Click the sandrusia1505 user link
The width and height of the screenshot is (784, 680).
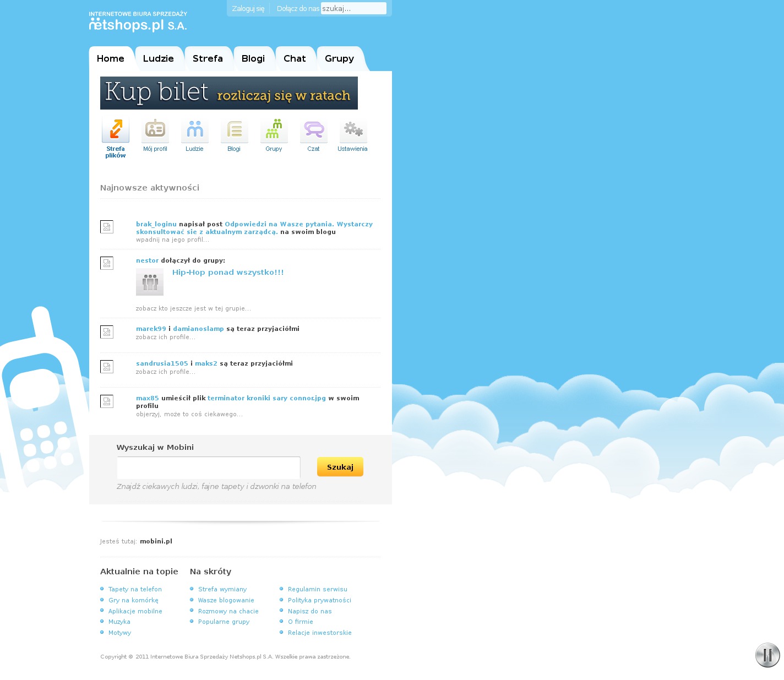pos(162,363)
